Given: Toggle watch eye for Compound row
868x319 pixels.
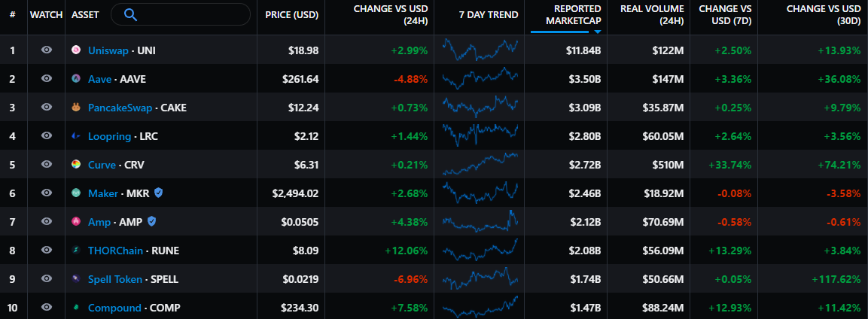Looking at the screenshot, I should 47,307.
